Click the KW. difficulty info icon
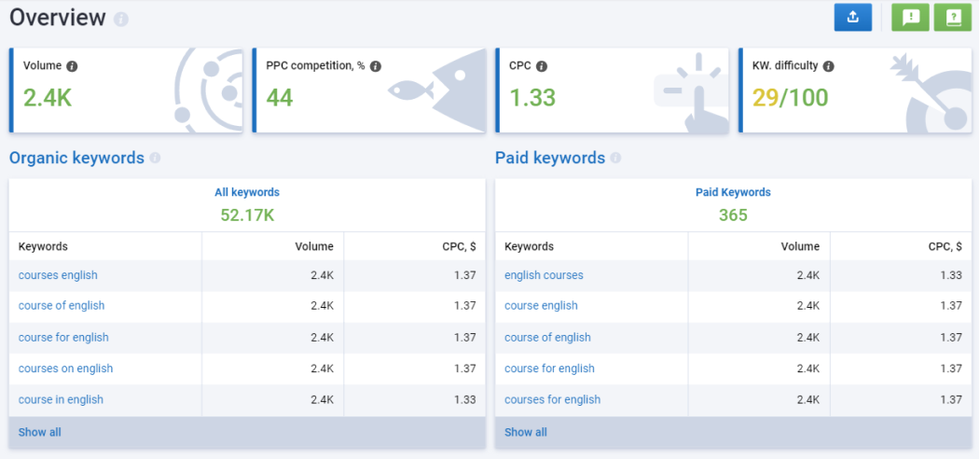 point(828,66)
